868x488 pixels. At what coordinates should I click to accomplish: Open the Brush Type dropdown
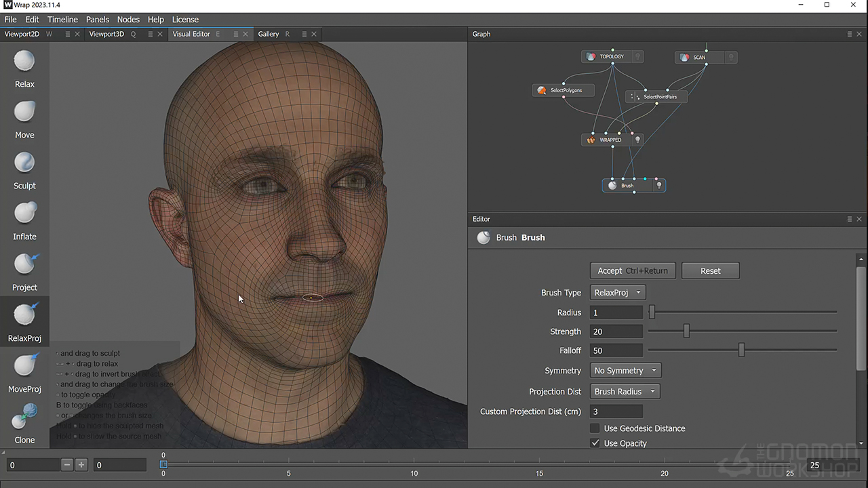click(x=617, y=293)
